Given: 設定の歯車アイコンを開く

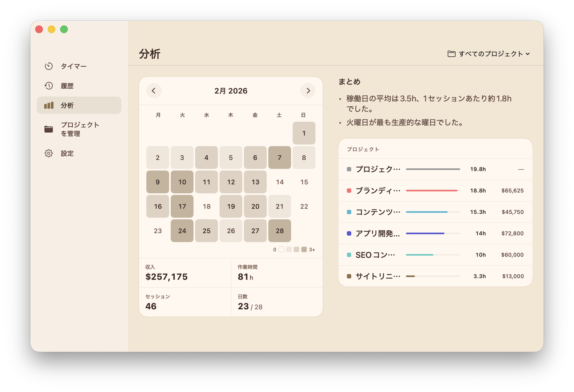Looking at the screenshot, I should [49, 153].
